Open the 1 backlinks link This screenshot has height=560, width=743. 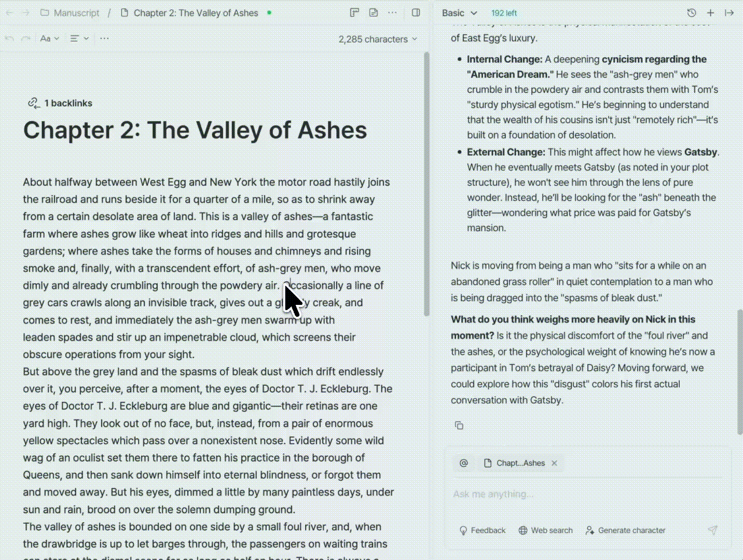[x=60, y=103]
